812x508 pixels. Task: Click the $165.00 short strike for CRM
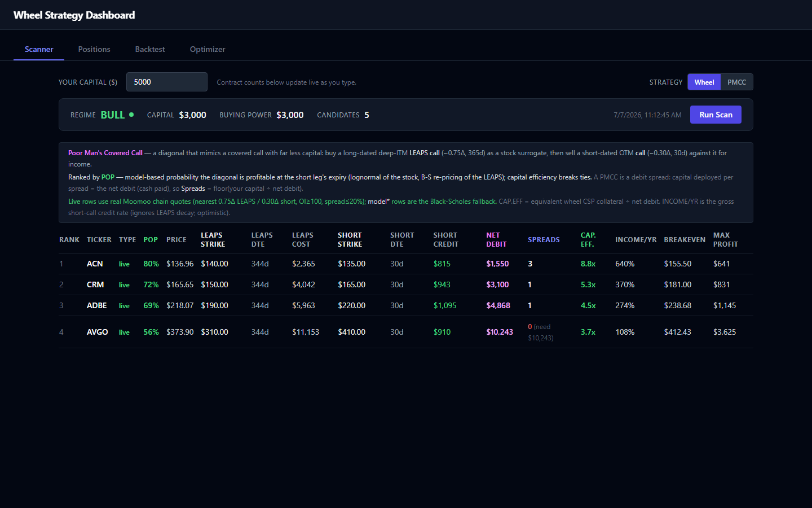point(351,284)
